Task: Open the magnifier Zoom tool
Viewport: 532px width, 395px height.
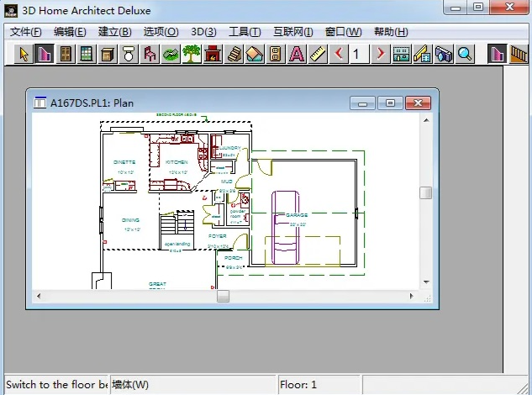Action: [465, 55]
